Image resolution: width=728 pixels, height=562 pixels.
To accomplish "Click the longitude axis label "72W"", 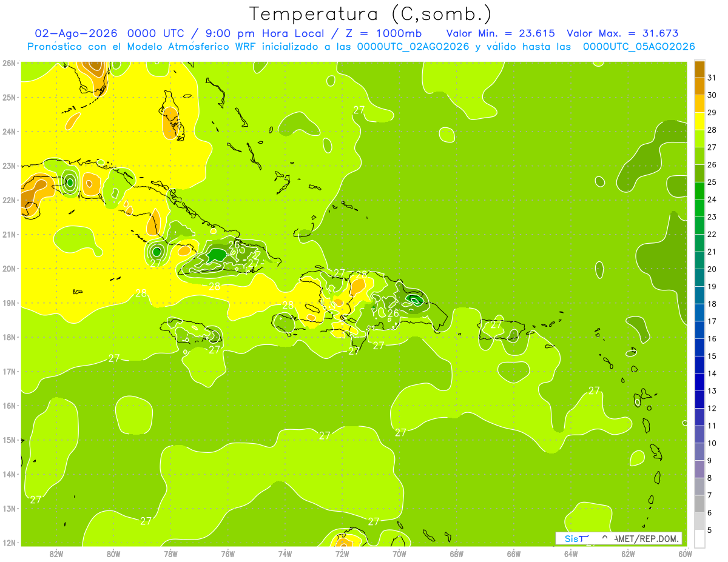I will pyautogui.click(x=342, y=554).
